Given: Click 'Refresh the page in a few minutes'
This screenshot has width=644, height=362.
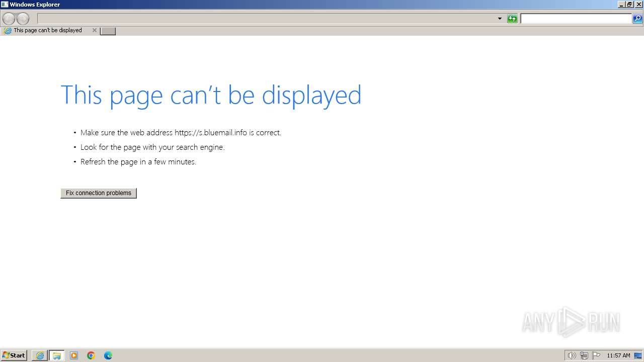Looking at the screenshot, I should [138, 162].
